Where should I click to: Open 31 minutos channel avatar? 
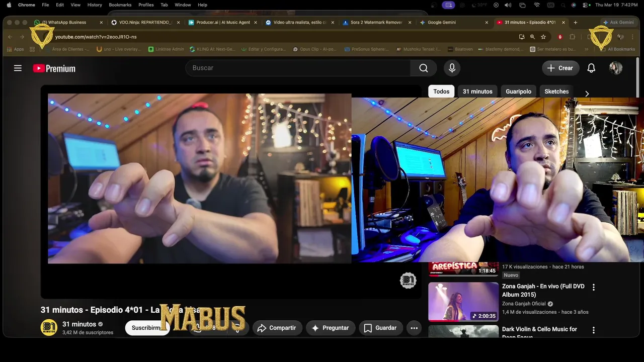(49, 328)
